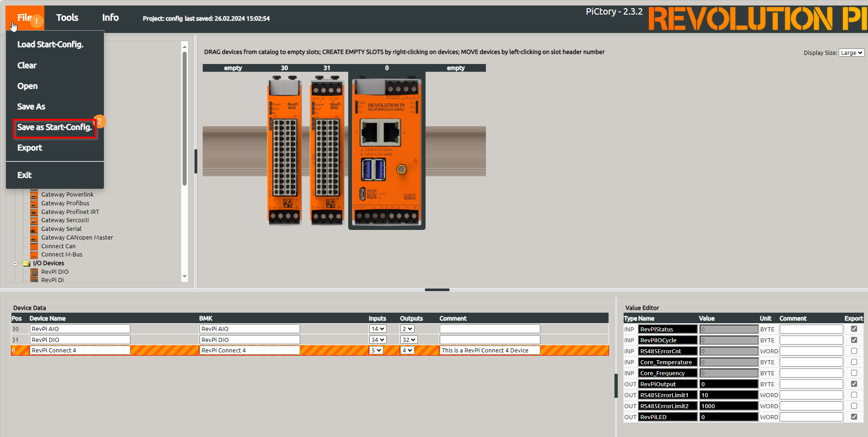Viewport: 868px width, 437px height.
Task: Click the RevPi DIO catalog icon
Action: (x=34, y=272)
